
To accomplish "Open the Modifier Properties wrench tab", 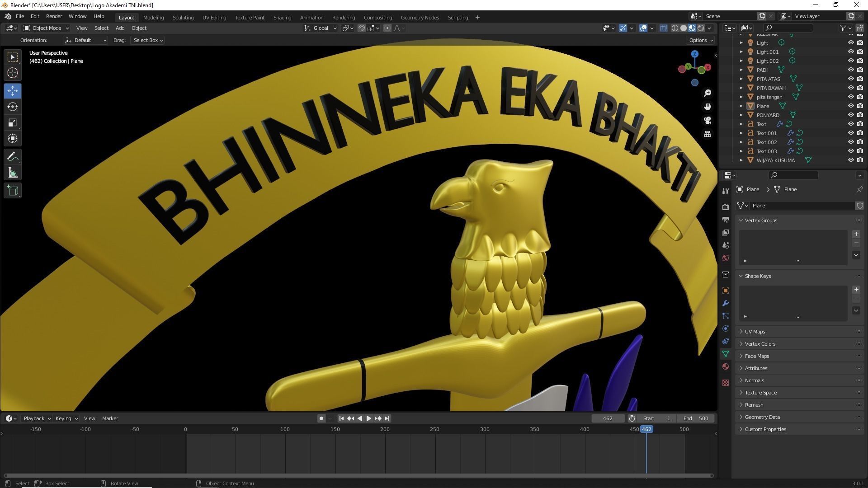I will pos(726,303).
